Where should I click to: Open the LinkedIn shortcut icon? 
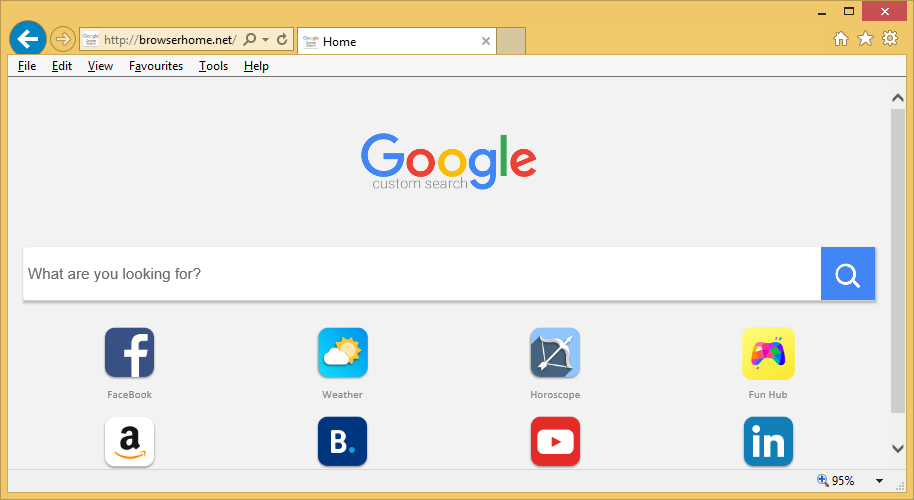click(768, 442)
